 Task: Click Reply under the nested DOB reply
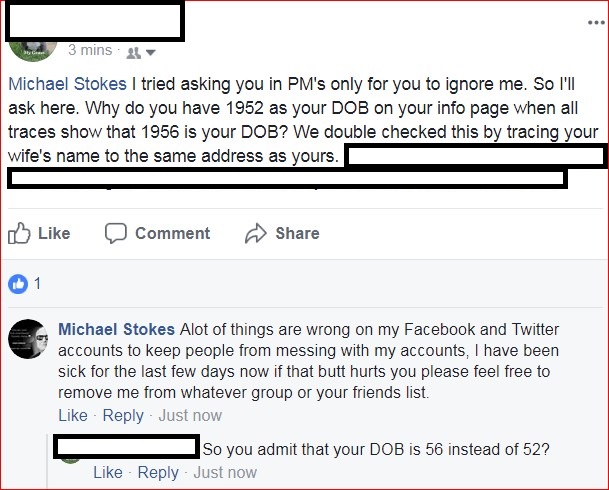click(158, 472)
